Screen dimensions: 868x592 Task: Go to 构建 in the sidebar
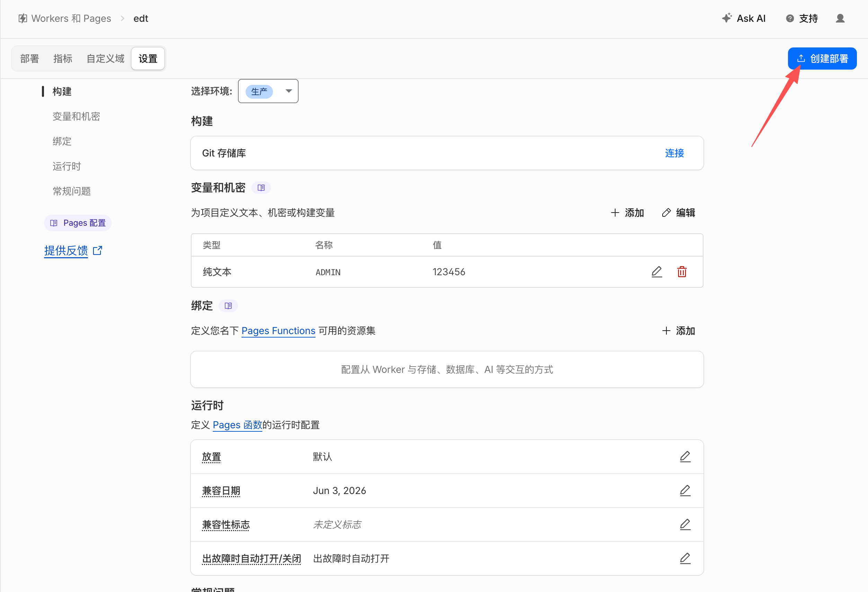[x=62, y=91]
